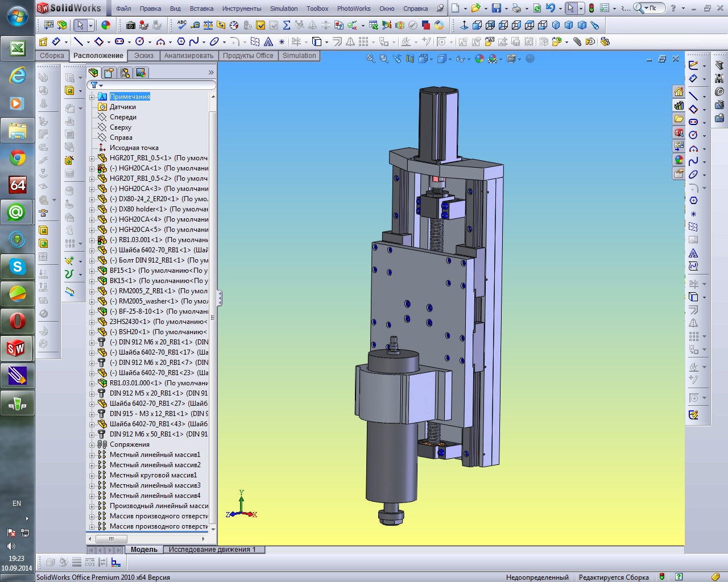Expand the Сопряжения mates folder
Viewport: 728px width, 582px height.
tap(92, 444)
